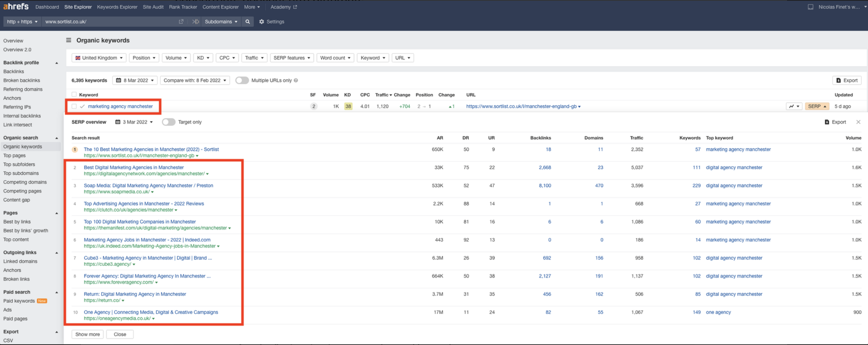
Task: Tick the marketing agency manchester checkbox
Action: [x=74, y=106]
